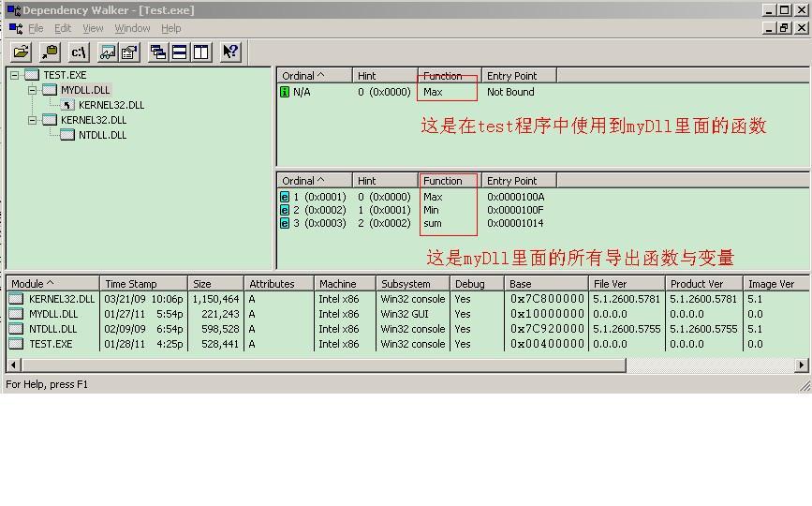The image size is (812, 506).
Task: Click the export icon for ordinal 3 (0x0003)
Action: (x=285, y=223)
